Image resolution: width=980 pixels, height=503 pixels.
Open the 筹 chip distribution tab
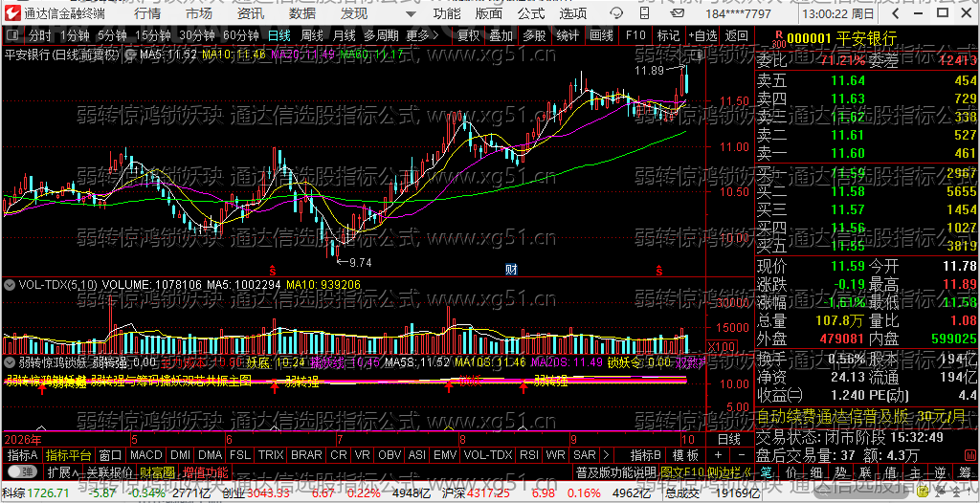pyautogui.click(x=965, y=470)
